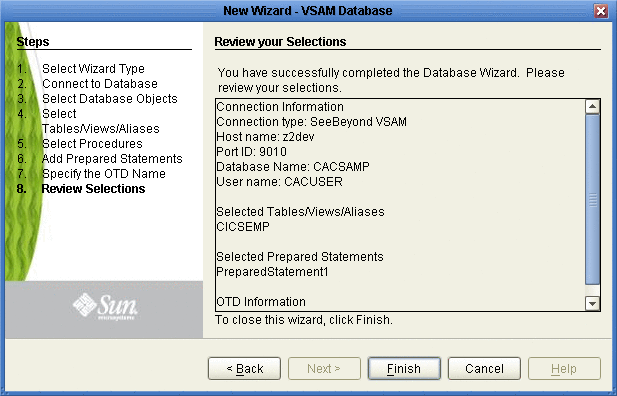Screen dimensions: 617x396
Task: Click the CICSEMP table entry in review text
Action: tap(243, 227)
